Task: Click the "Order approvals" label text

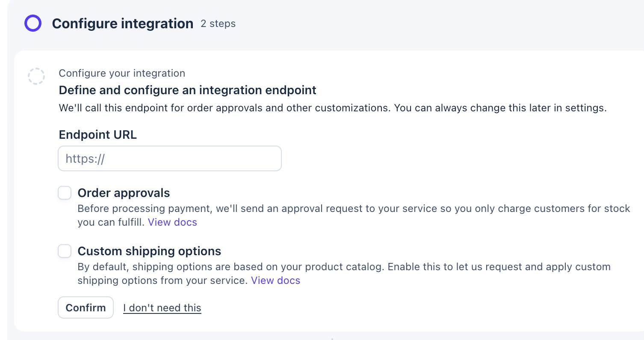Action: click(124, 193)
